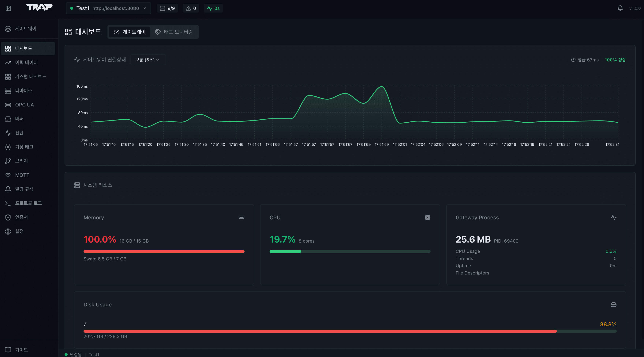Viewport: 644px width, 357px height.
Task: Select 대시보드 in the sidebar
Action: (x=28, y=48)
